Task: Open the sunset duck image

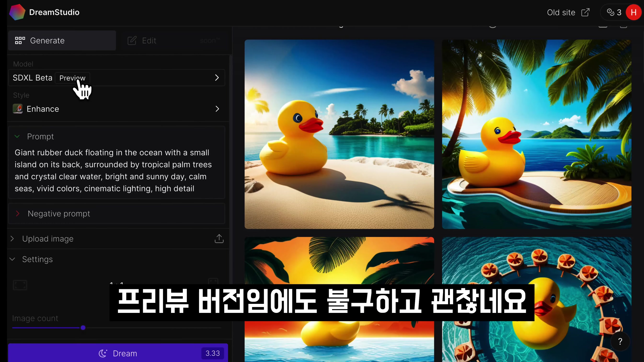Action: point(339,299)
